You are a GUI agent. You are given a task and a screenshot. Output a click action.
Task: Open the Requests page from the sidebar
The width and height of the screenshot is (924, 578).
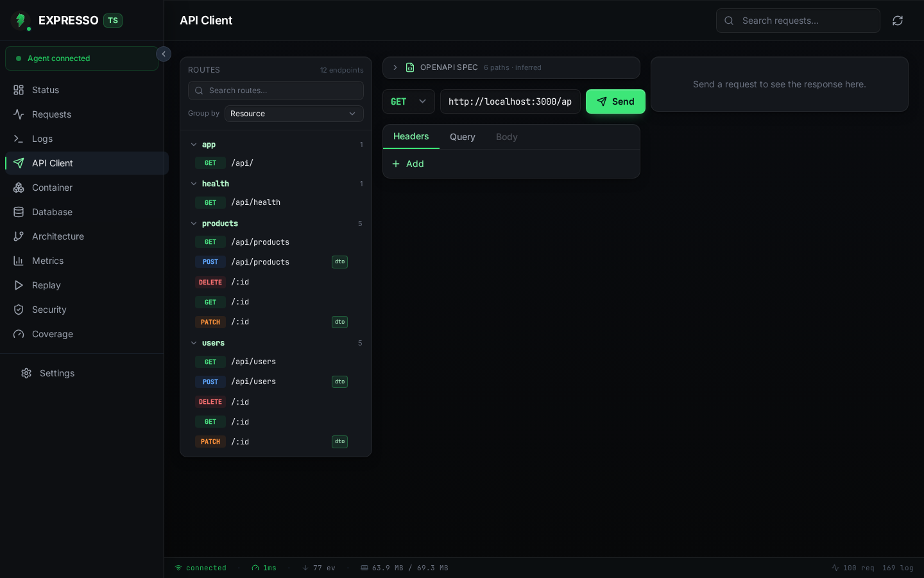pos(87,114)
